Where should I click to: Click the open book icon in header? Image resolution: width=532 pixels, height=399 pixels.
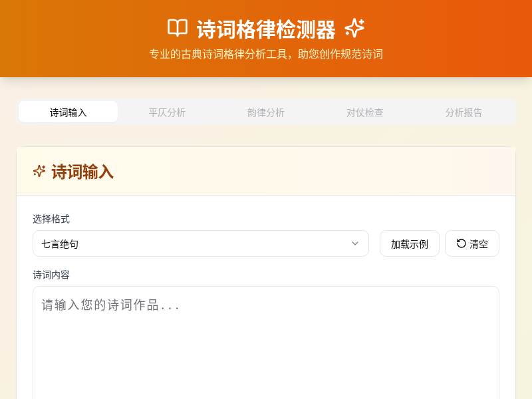tap(178, 28)
